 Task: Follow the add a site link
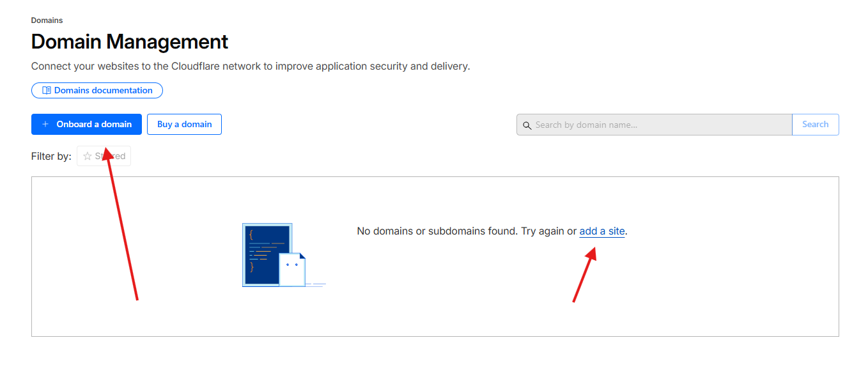click(x=601, y=231)
